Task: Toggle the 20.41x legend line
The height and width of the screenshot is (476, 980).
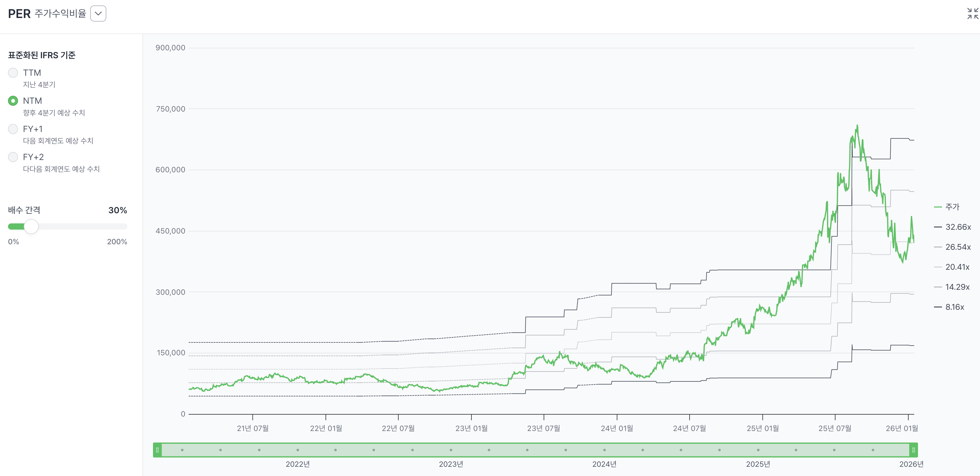Action: point(951,267)
